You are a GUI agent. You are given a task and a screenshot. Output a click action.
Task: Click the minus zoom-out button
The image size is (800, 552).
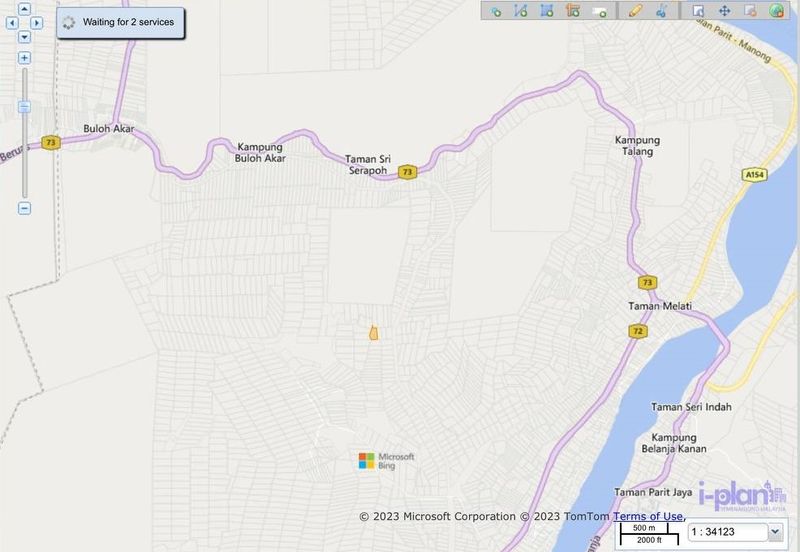[x=24, y=208]
